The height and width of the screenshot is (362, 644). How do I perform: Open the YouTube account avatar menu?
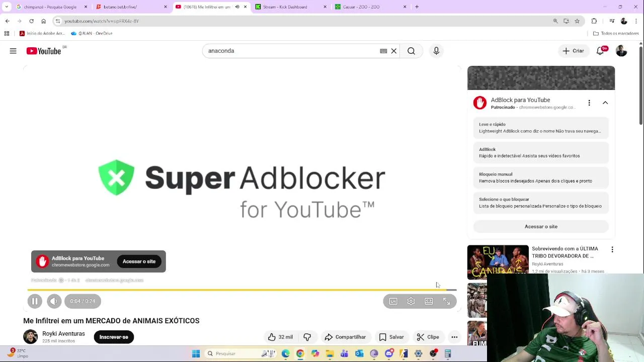point(621,51)
